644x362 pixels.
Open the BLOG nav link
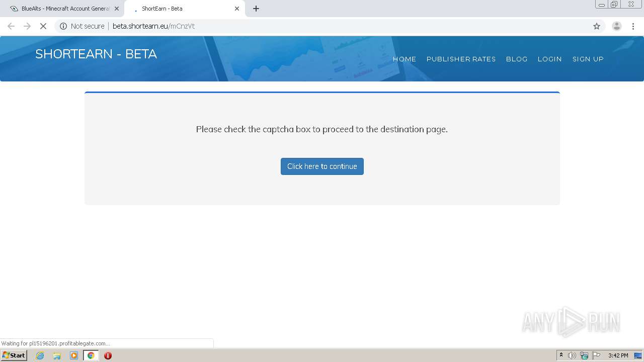517,59
